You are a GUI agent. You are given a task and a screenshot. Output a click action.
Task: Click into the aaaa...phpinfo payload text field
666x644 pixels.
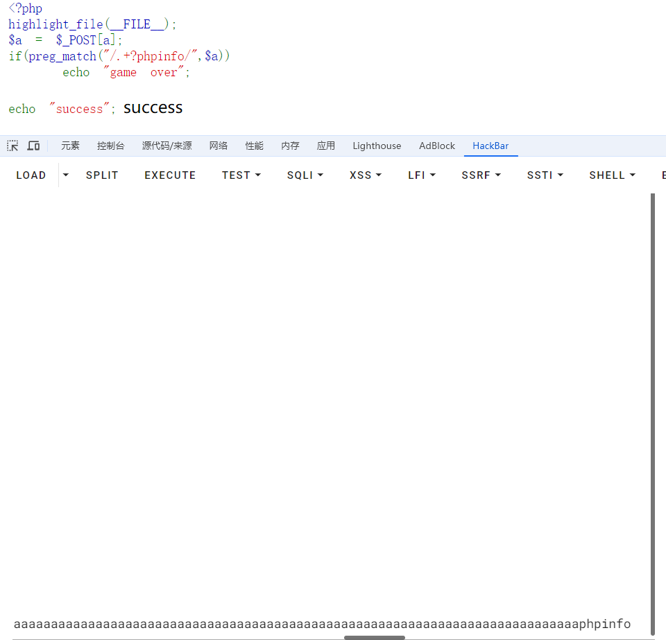[322, 624]
